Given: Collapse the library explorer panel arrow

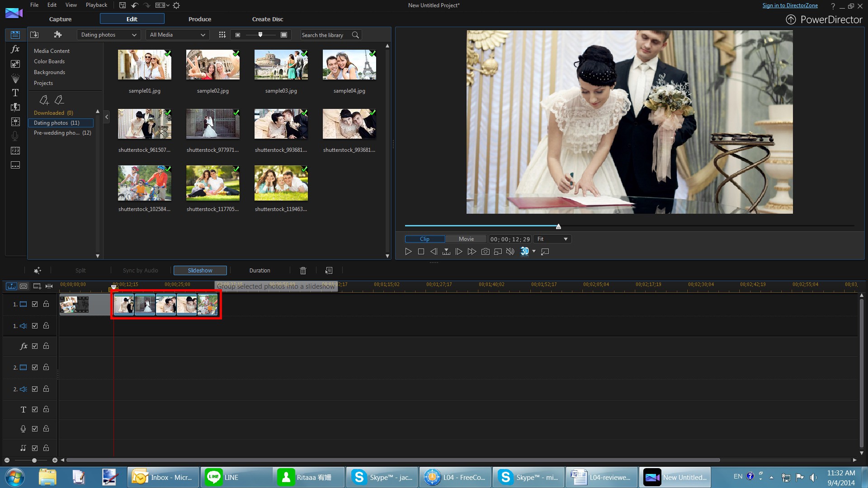Looking at the screenshot, I should click(107, 117).
